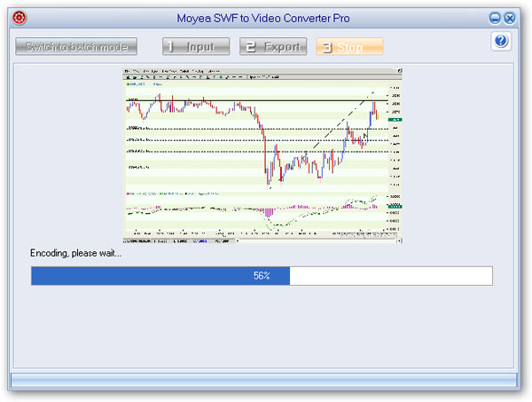Click Switch to batch mode button
The height and width of the screenshot is (402, 532).
(x=76, y=46)
